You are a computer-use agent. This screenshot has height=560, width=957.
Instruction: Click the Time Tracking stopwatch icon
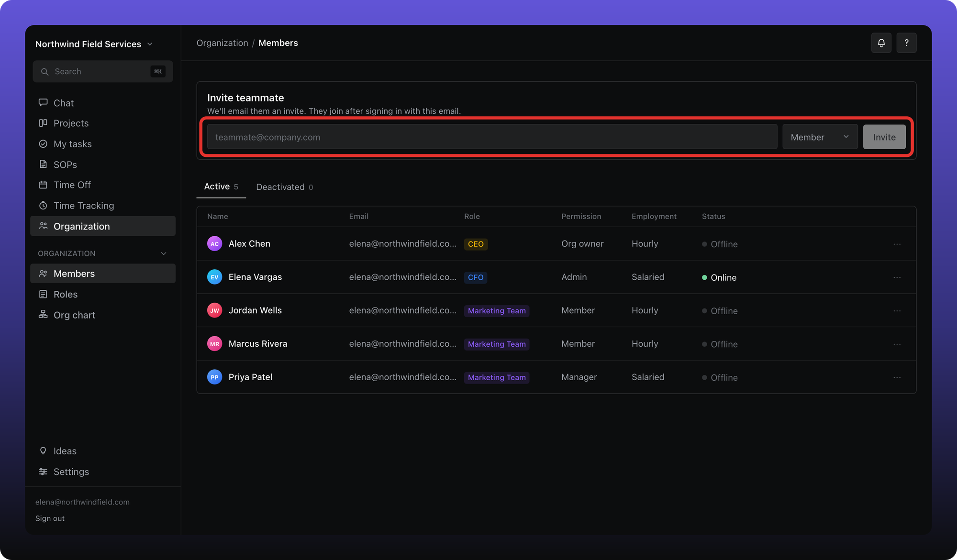tap(43, 206)
